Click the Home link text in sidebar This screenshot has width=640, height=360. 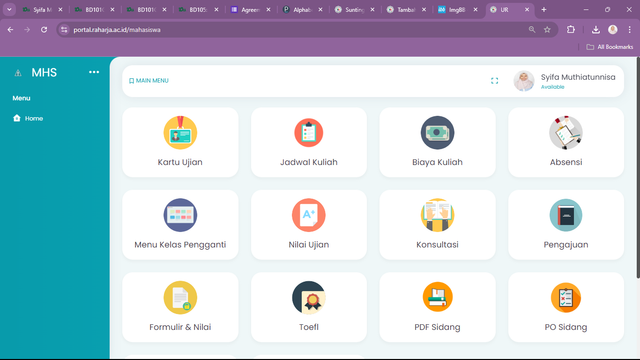tap(34, 118)
